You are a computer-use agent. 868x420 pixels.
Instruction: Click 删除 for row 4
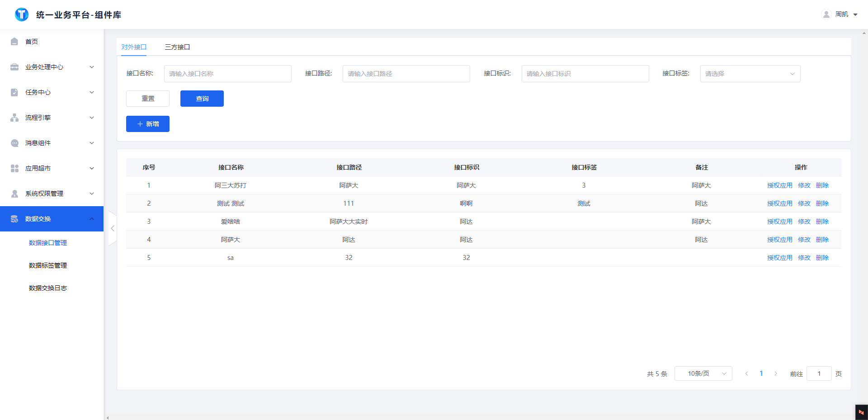(822, 240)
